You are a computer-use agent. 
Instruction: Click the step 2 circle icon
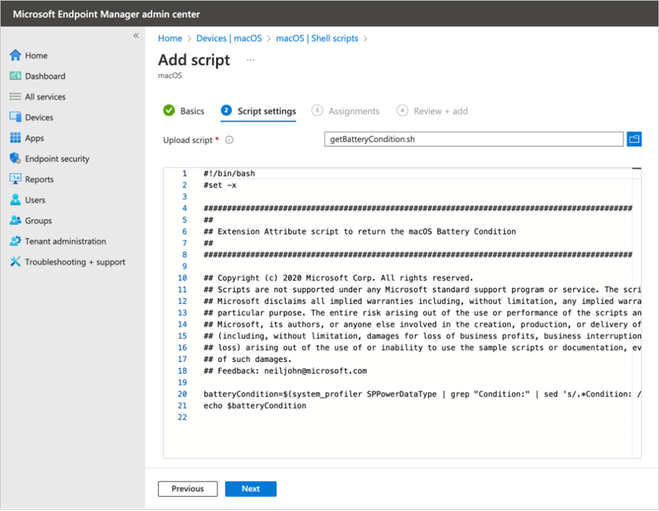[226, 110]
